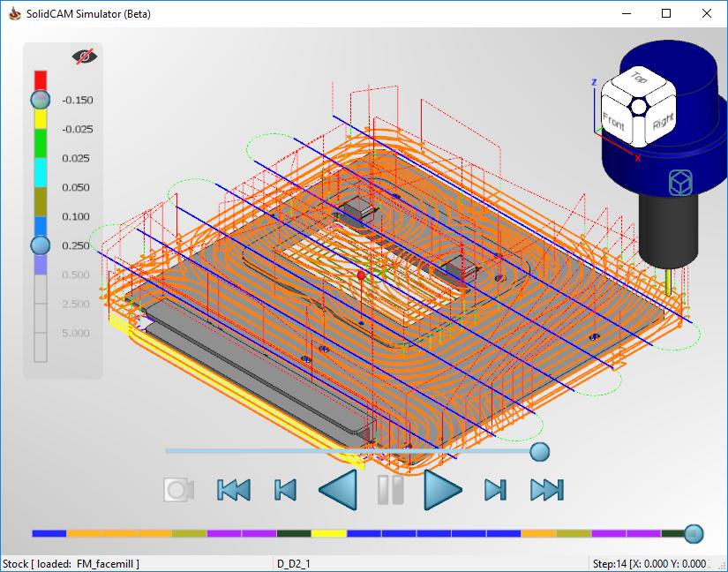This screenshot has width=728, height=572.
Task: Click yellow segment in operations timeline
Action: click(x=329, y=534)
